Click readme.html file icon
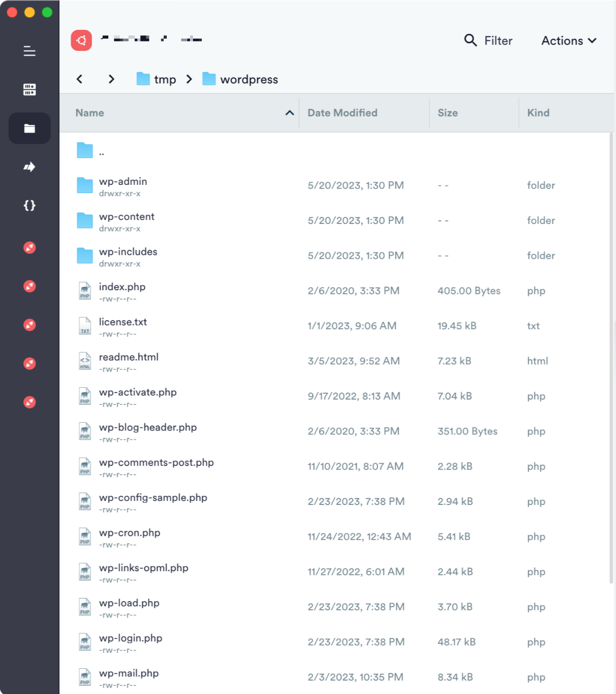Screen dimensions: 616x694 tap(85, 361)
